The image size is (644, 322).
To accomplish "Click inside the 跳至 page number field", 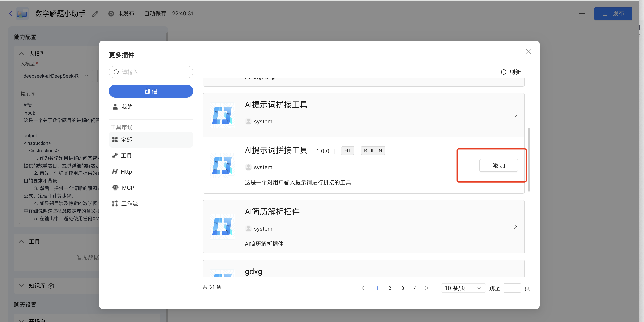I will point(512,288).
